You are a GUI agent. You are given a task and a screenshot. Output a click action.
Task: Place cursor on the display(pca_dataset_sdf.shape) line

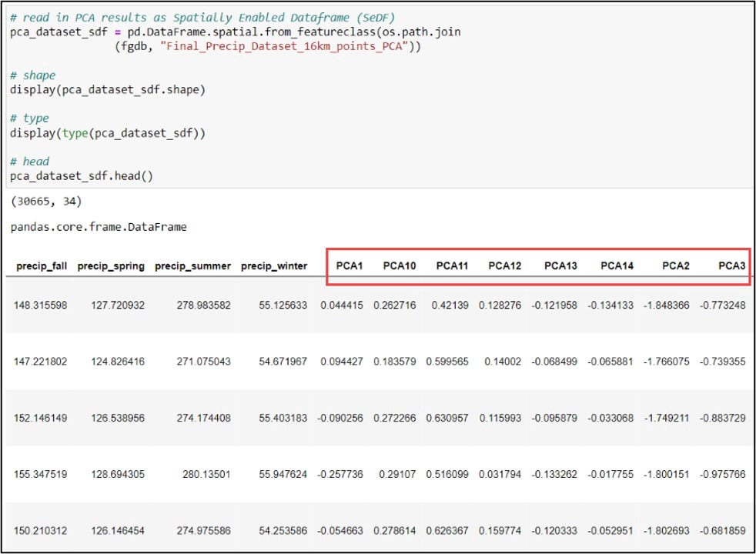(108, 90)
